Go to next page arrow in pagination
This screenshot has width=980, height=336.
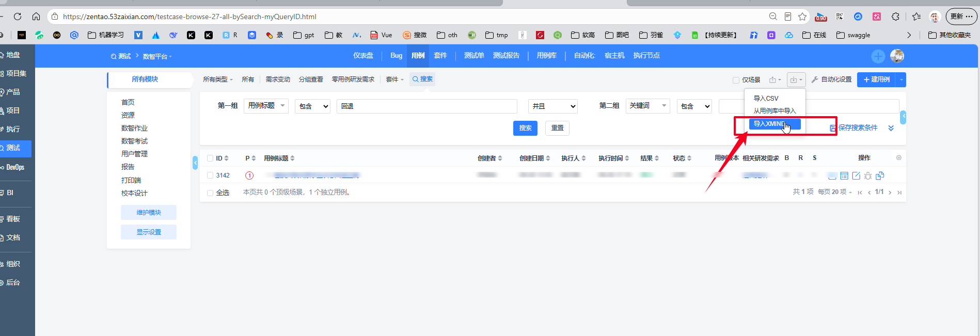[x=890, y=193]
